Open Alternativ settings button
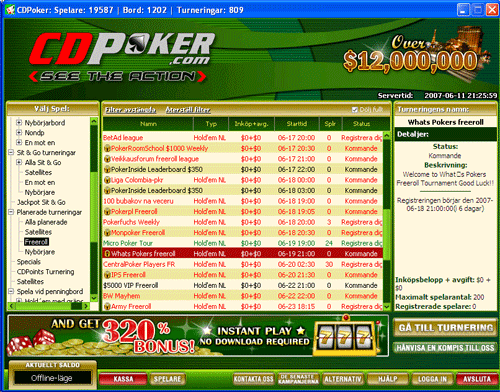500x392 pixels. coord(343,379)
